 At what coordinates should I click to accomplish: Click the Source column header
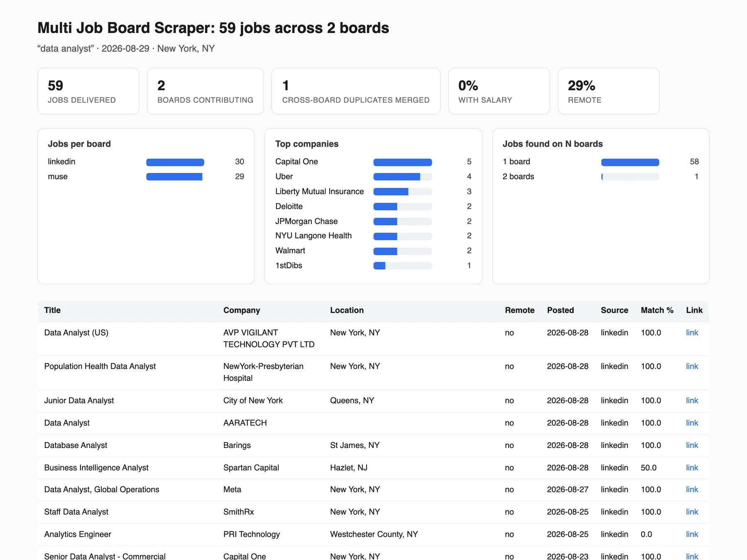pyautogui.click(x=614, y=310)
